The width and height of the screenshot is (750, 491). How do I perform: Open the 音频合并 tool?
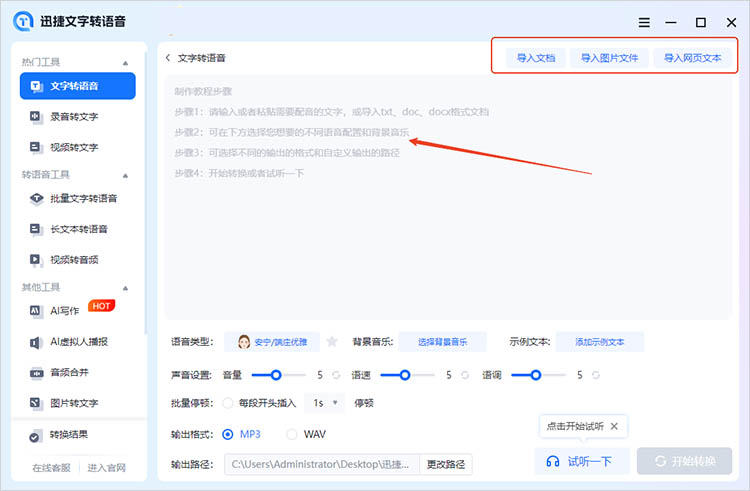tap(77, 372)
